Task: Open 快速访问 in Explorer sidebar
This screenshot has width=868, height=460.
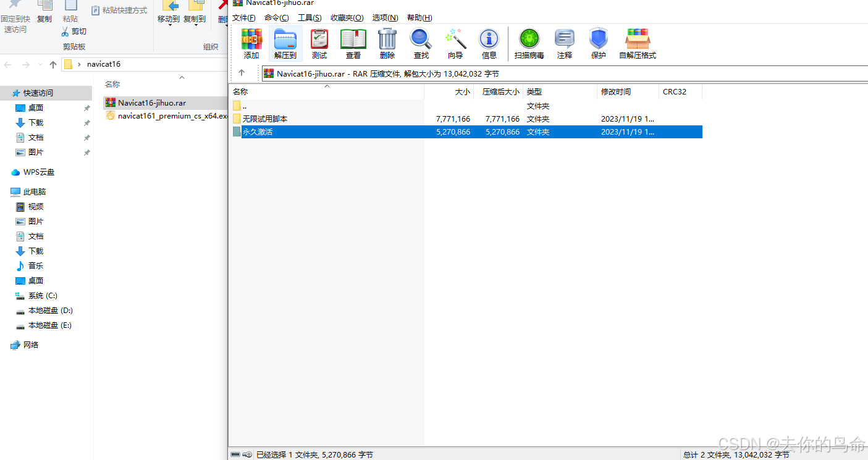Action: coord(38,93)
